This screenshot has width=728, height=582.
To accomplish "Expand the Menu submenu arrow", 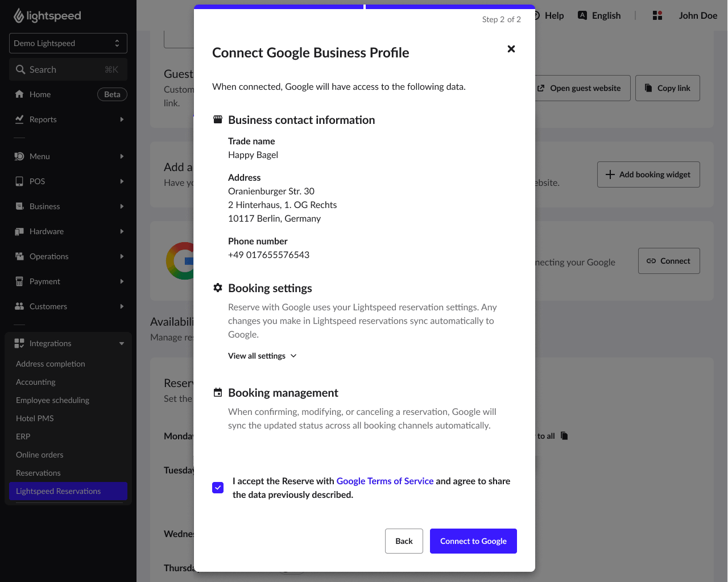I will click(x=122, y=156).
